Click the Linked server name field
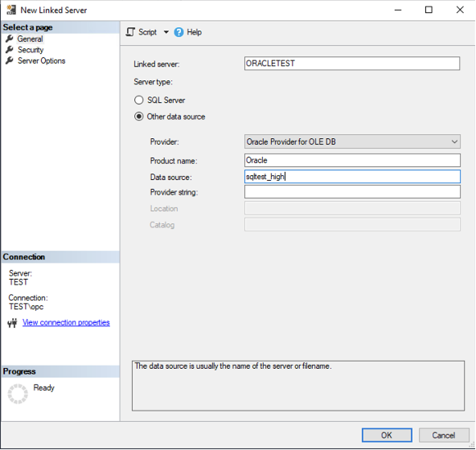This screenshot has width=476, height=450. point(352,63)
